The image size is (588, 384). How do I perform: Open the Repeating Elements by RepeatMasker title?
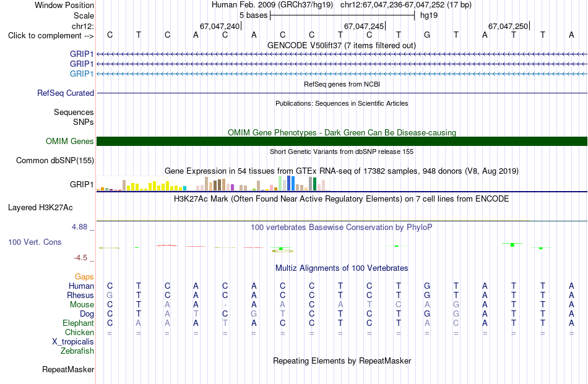(342, 361)
